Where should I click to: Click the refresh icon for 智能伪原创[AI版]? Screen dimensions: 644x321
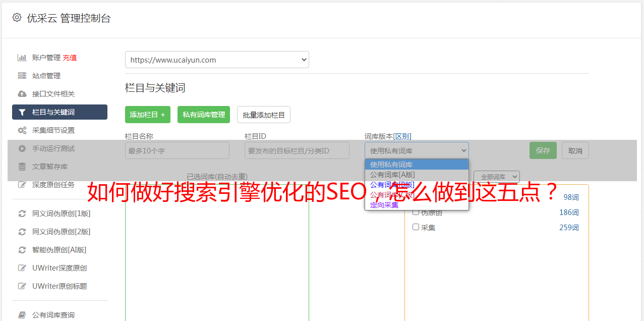pos(22,250)
